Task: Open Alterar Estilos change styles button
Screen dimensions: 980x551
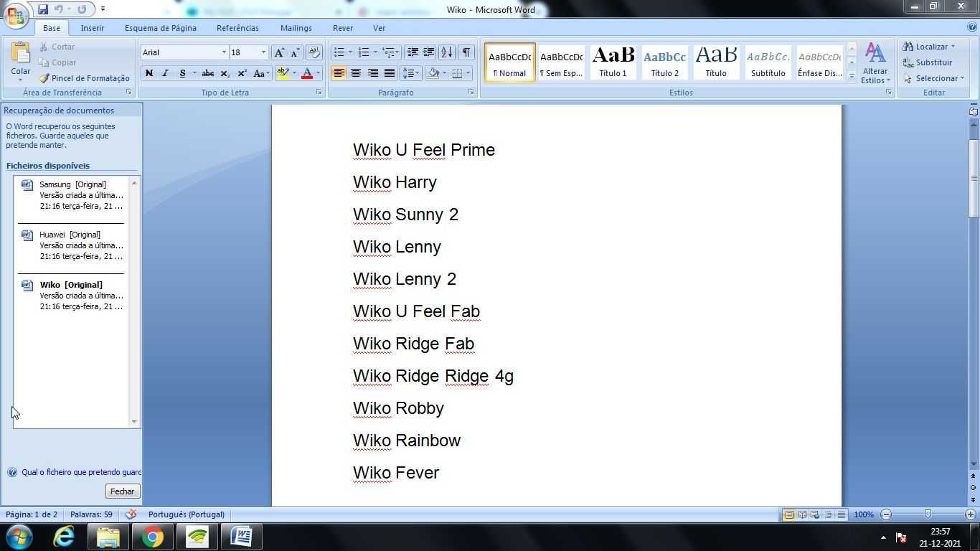Action: pyautogui.click(x=875, y=63)
